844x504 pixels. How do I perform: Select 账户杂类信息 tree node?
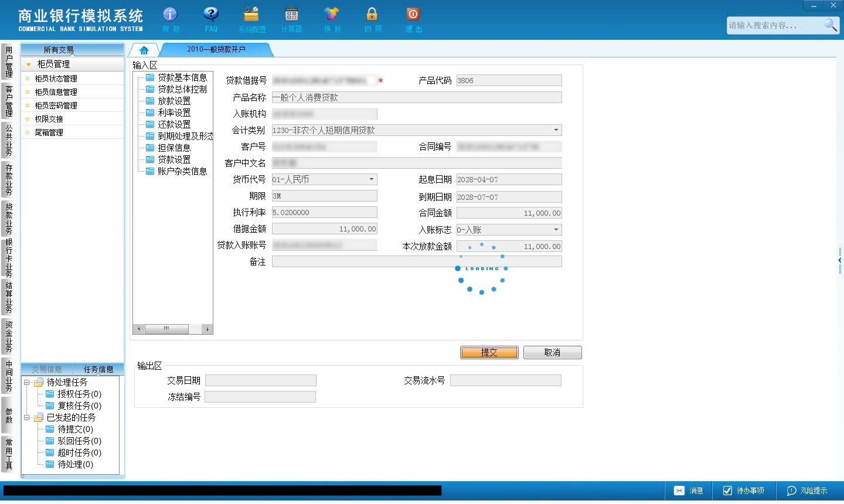click(x=176, y=171)
